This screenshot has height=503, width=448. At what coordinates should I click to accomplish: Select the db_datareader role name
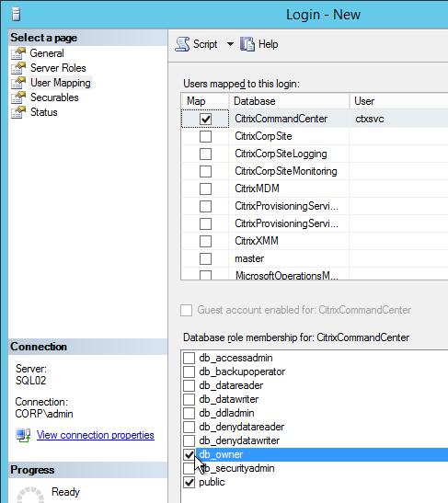[231, 385]
